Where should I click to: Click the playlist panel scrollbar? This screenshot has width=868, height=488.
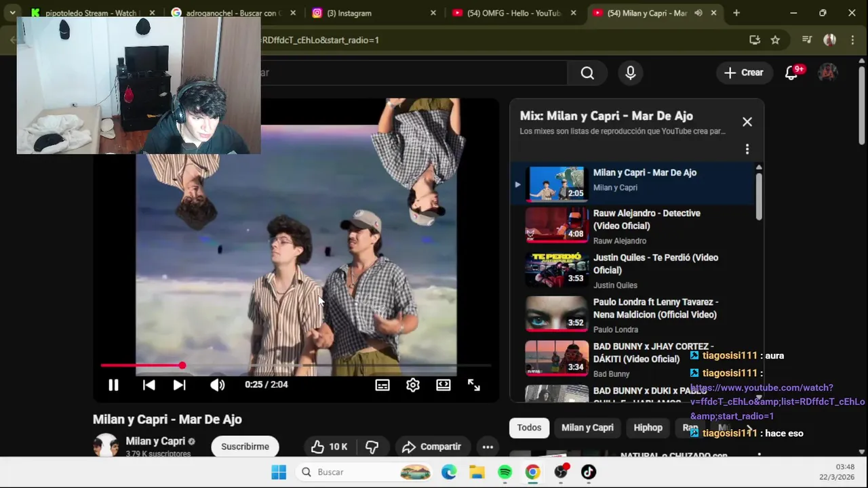click(x=759, y=197)
